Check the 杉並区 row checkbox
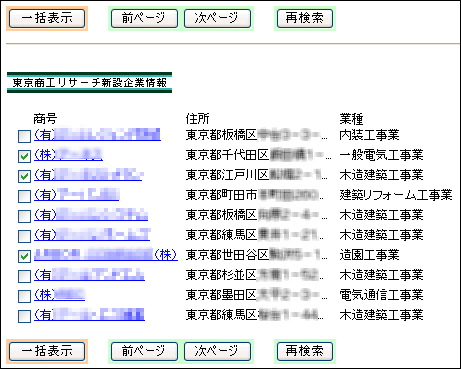 click(x=24, y=276)
